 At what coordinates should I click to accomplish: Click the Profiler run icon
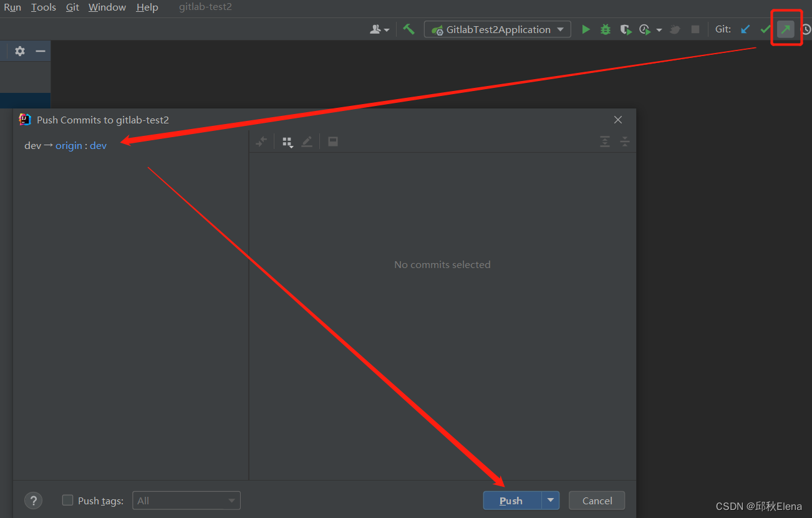pyautogui.click(x=645, y=29)
